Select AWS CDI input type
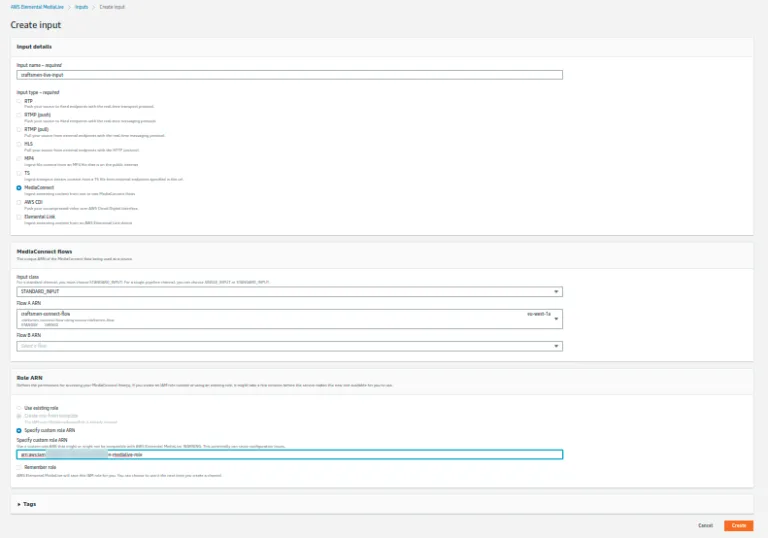768x538 pixels. [19, 202]
